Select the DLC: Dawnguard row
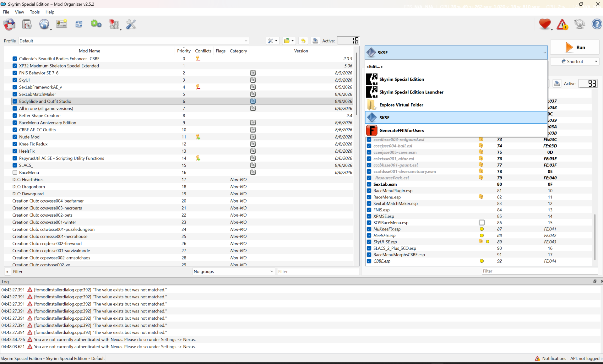 (x=178, y=194)
